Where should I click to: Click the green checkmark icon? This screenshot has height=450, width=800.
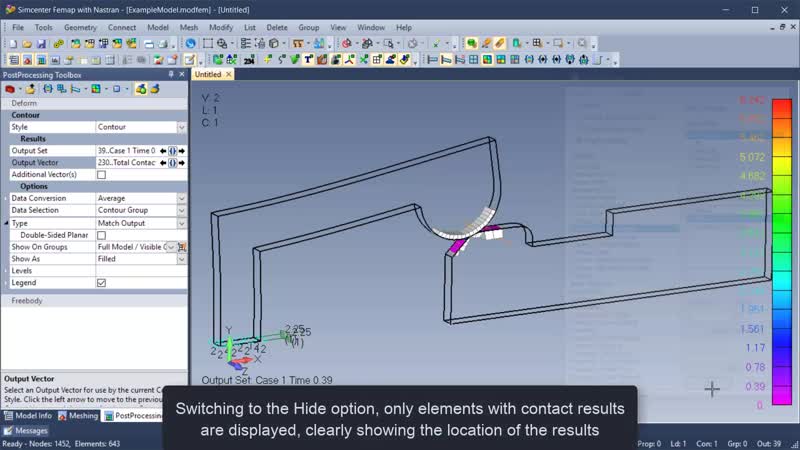pos(295,60)
